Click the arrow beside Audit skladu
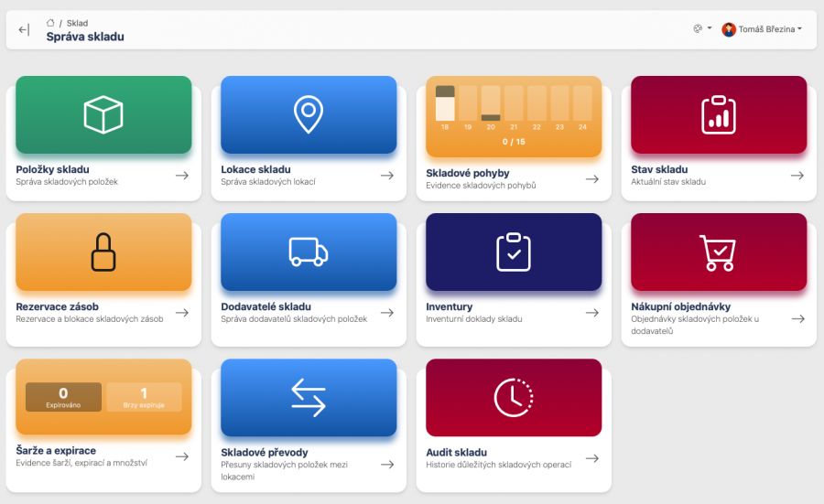 pyautogui.click(x=592, y=458)
